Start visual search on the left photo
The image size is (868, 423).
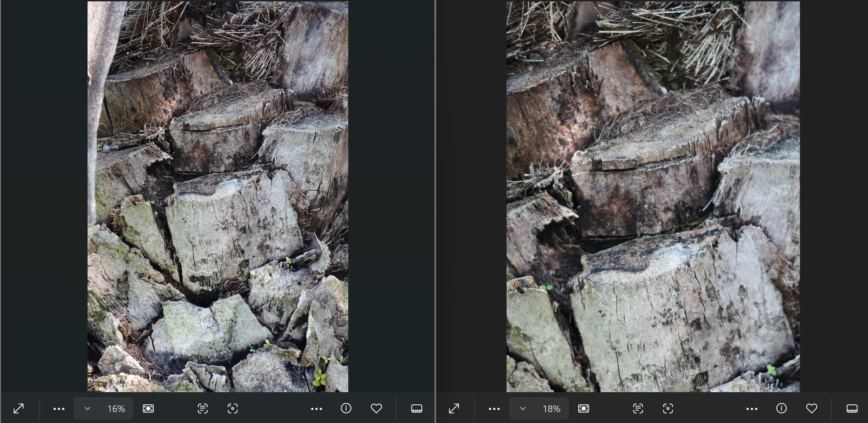click(233, 408)
